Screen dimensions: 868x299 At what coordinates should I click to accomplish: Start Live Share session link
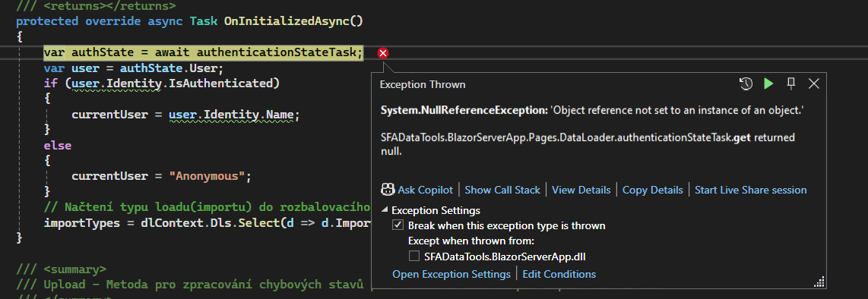(x=751, y=190)
